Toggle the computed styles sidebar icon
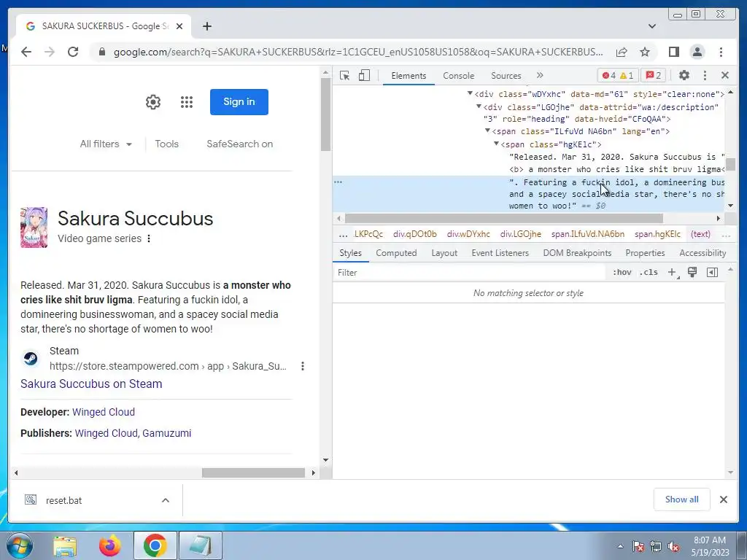 tap(712, 273)
